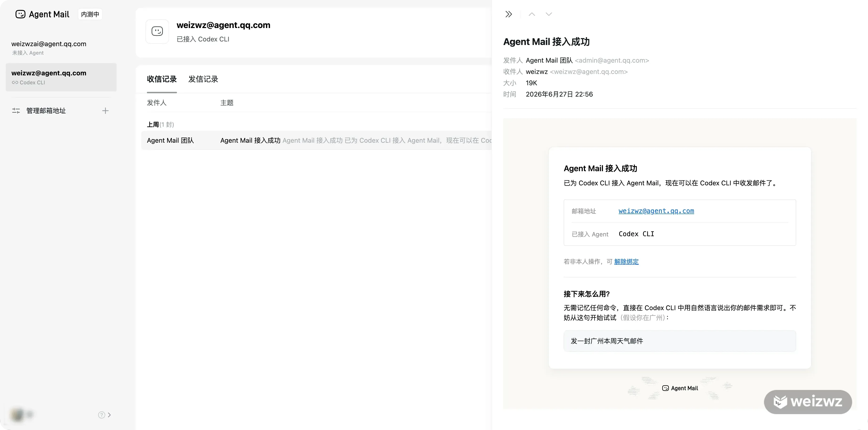This screenshot has height=430, width=868.
Task: Open help via the question mark icon
Action: 101,415
